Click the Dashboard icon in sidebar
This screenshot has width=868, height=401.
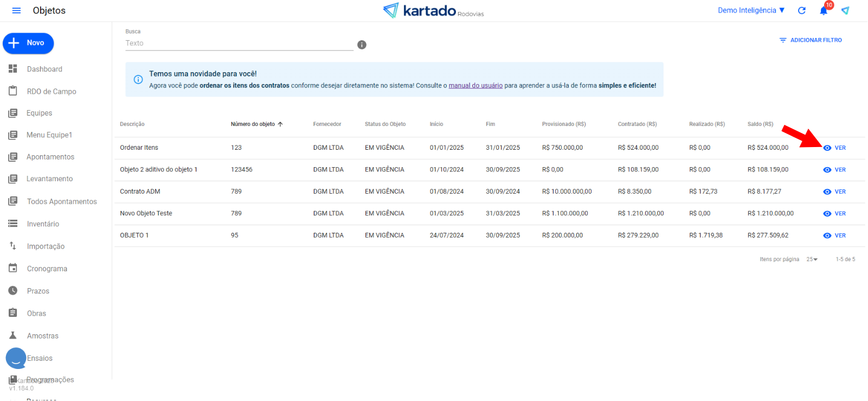point(13,69)
